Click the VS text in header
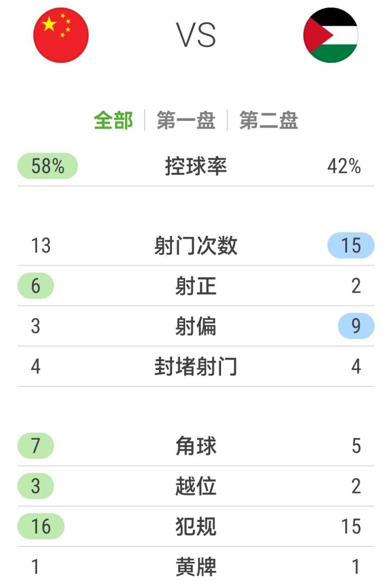 point(196,35)
